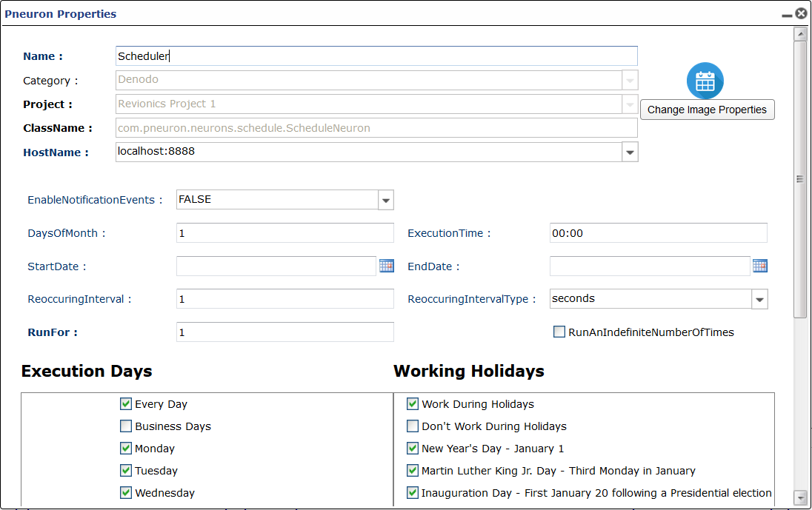Enable the RunAnIndefiniteNumberOfTimes checkbox
The image size is (812, 510).
tap(559, 332)
